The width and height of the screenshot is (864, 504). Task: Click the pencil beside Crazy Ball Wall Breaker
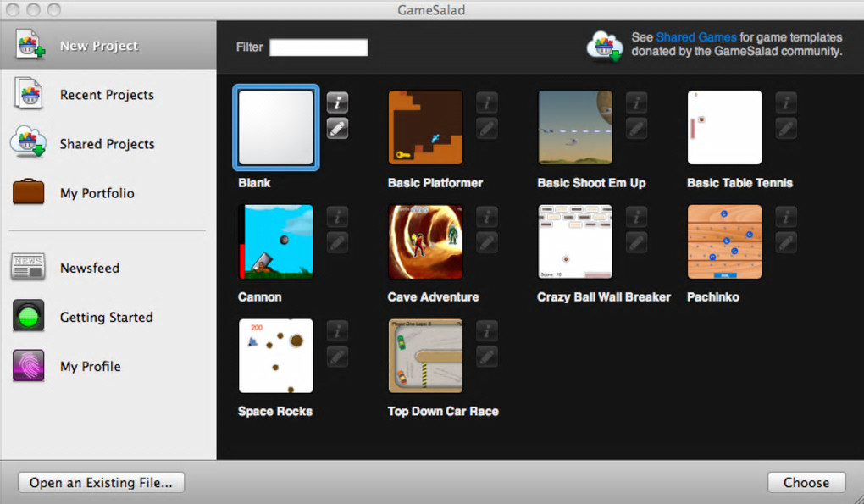[636, 242]
